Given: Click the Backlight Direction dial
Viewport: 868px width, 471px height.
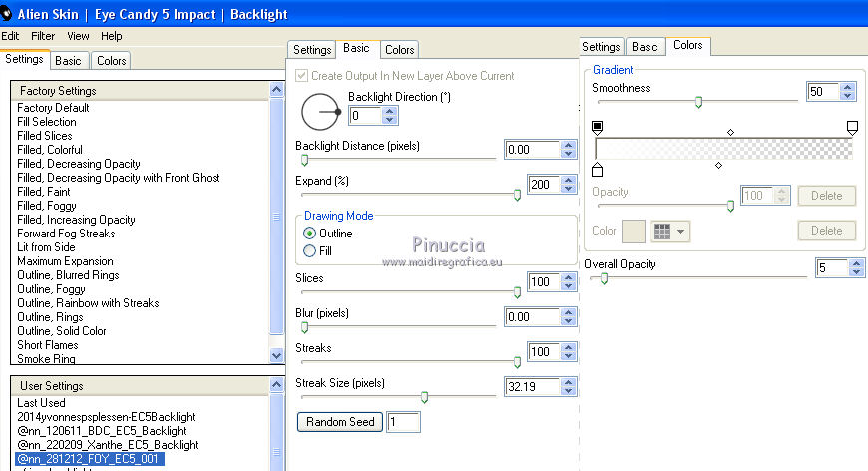Looking at the screenshot, I should [x=320, y=111].
